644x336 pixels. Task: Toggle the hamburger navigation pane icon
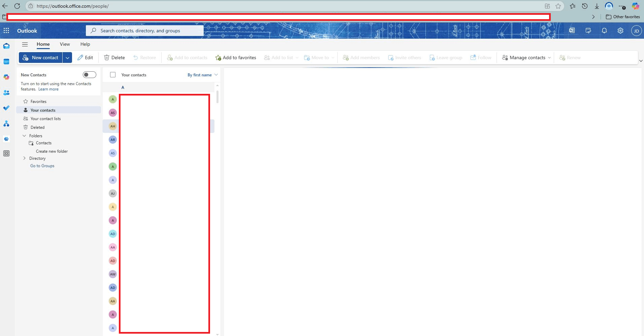25,44
